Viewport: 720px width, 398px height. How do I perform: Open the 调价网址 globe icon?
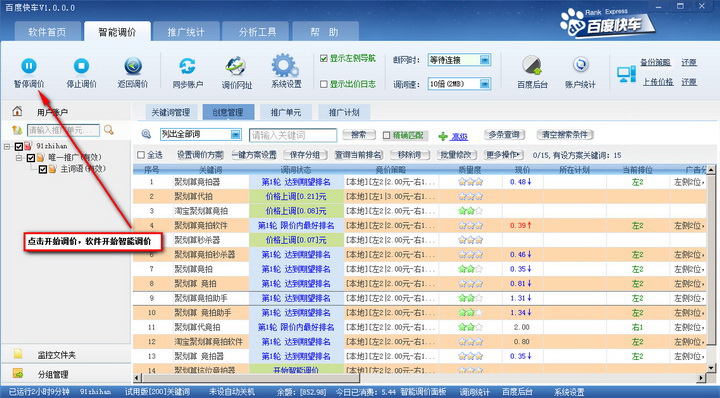[x=236, y=66]
